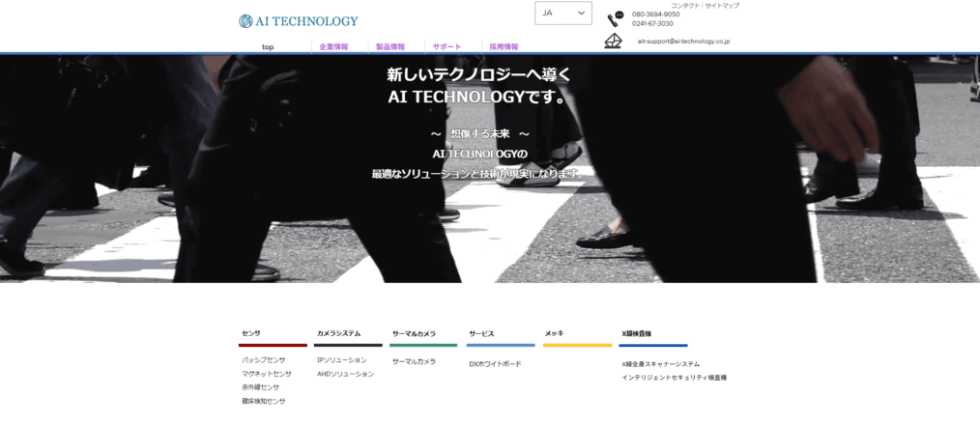Click the '想像する未来' tagline text
Screen dimensions: 980x425
(480, 134)
